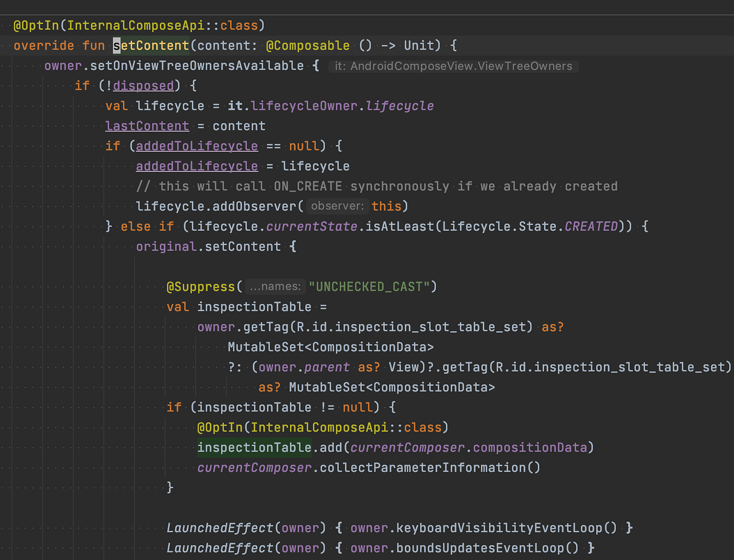This screenshot has height=560, width=734.
Task: Click the highlighted inspectionTable occurrence near add()
Action: coord(254,447)
